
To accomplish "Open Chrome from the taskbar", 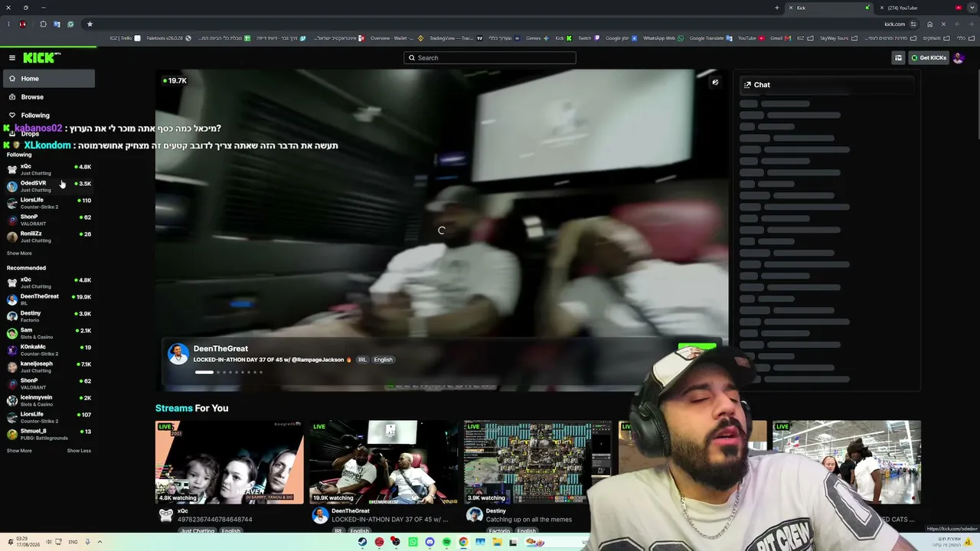I will coord(463,542).
